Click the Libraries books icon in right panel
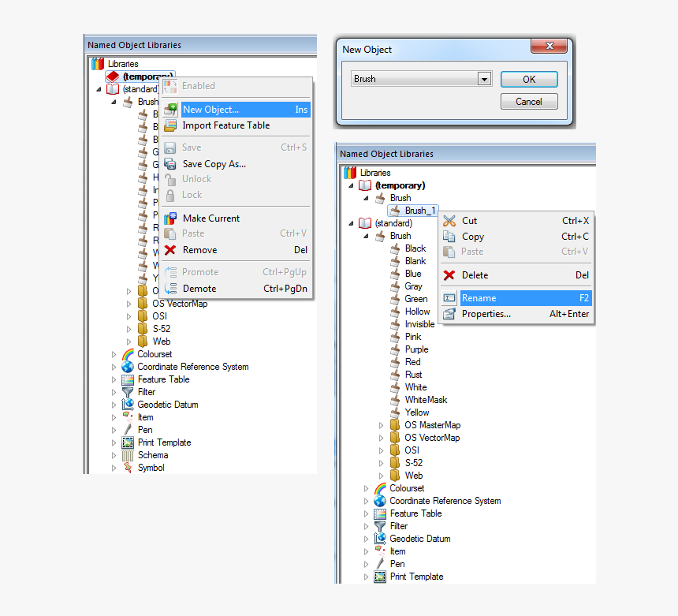The image size is (678, 616). click(x=350, y=173)
